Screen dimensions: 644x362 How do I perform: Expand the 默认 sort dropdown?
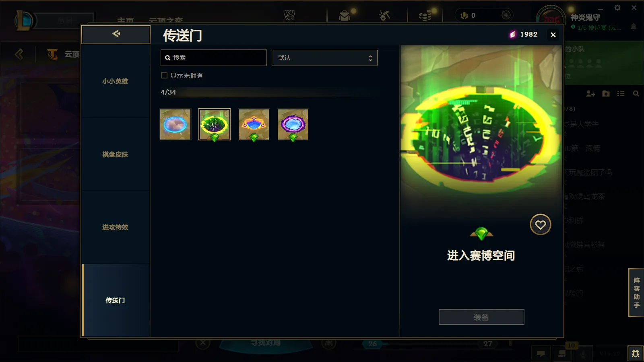(324, 58)
